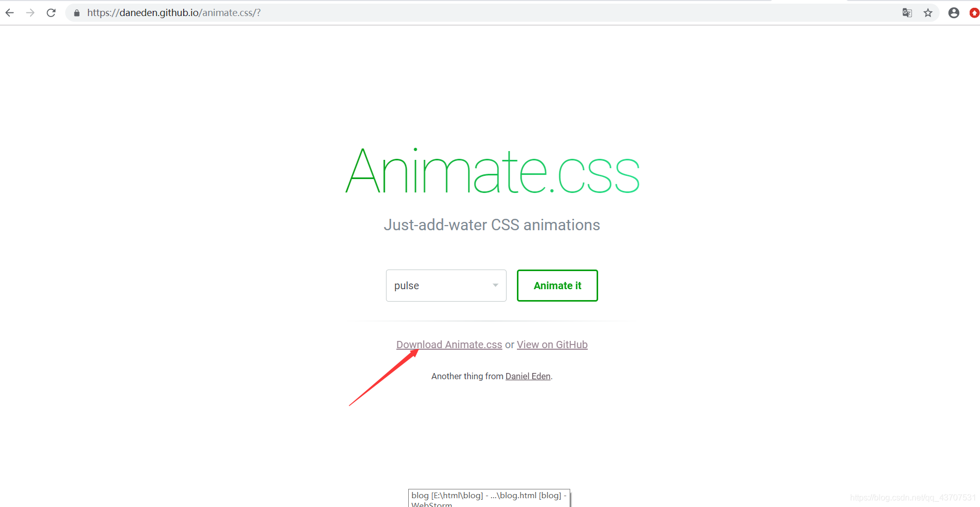Open the pulse animation dropdown
The image size is (980, 507).
[x=446, y=286]
